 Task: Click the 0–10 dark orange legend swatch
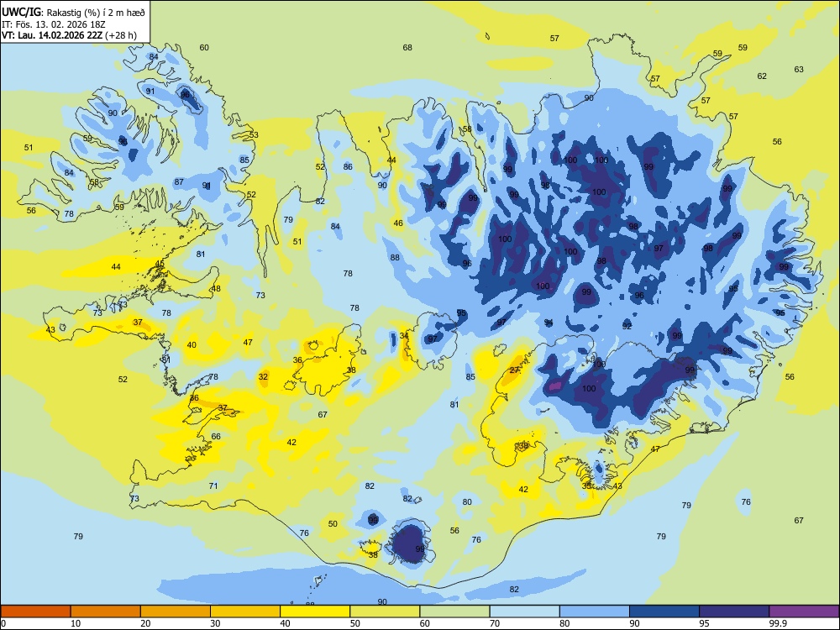click(x=35, y=612)
